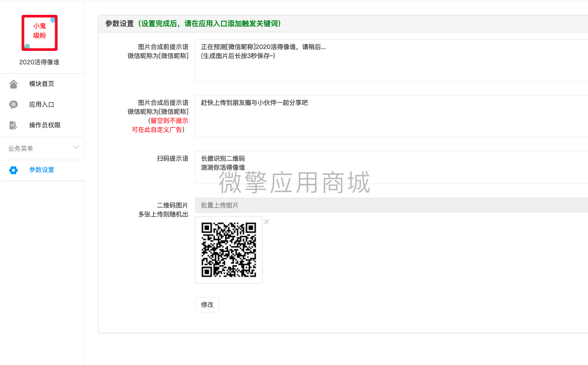Click the 业务菜单 header text

click(21, 149)
